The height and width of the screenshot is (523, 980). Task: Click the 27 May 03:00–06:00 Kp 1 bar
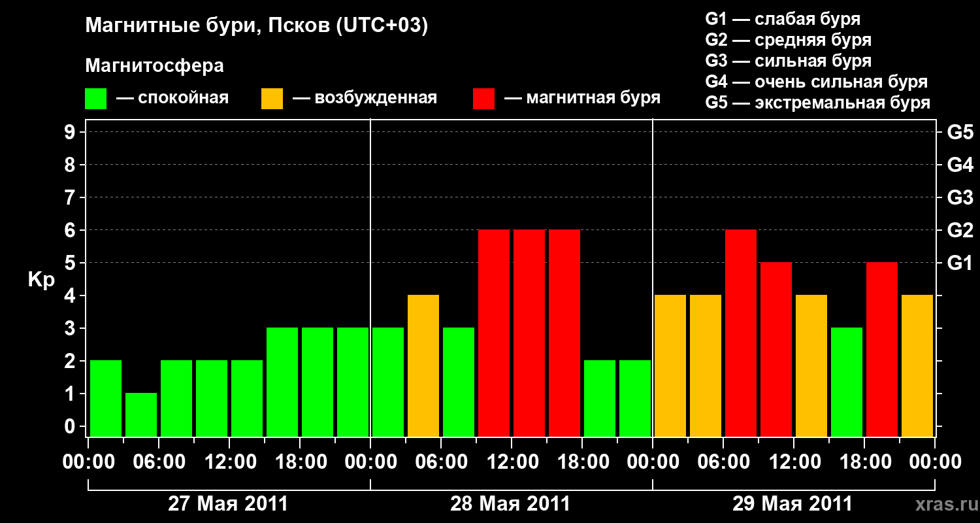point(141,414)
